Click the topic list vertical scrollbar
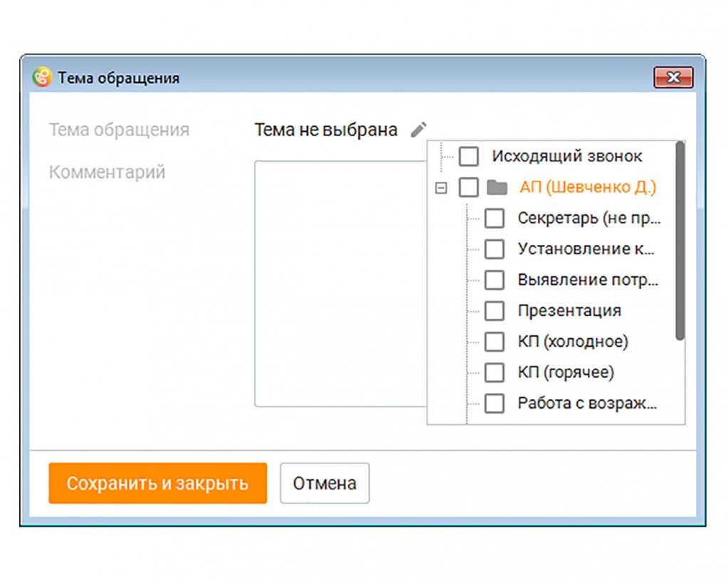 click(x=680, y=242)
